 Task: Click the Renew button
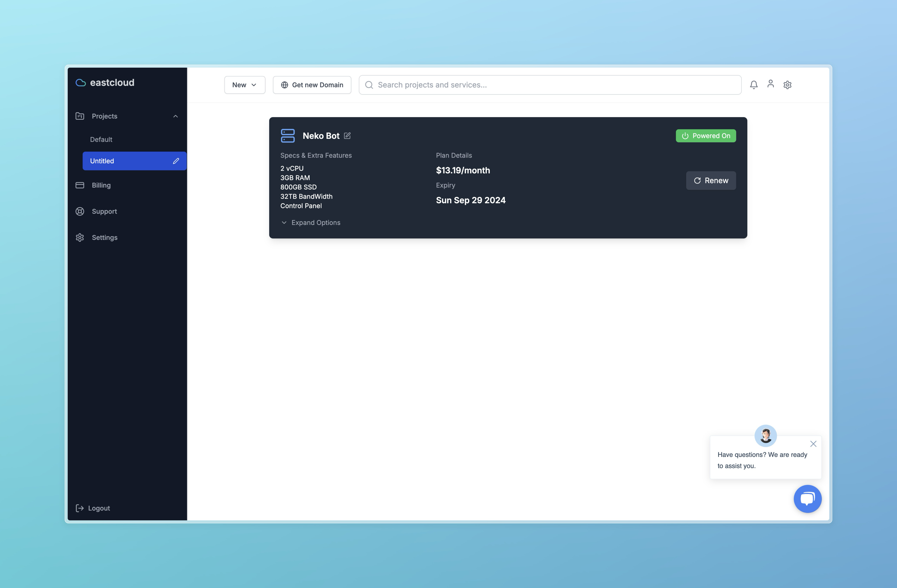[x=710, y=180]
